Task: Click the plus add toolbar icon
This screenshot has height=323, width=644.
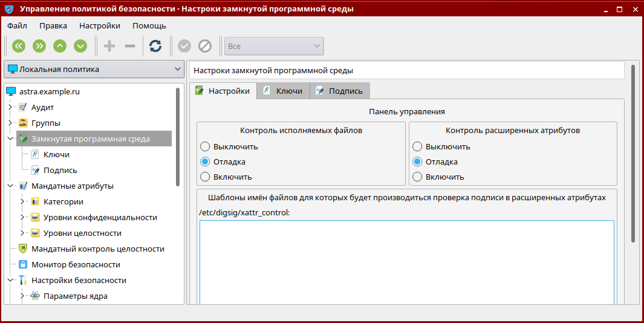Action: (x=109, y=45)
